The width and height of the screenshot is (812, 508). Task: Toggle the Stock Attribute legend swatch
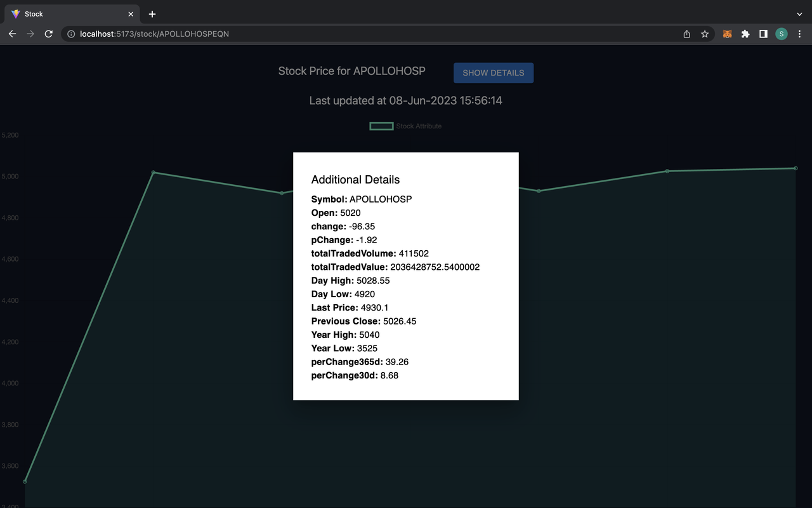(381, 126)
